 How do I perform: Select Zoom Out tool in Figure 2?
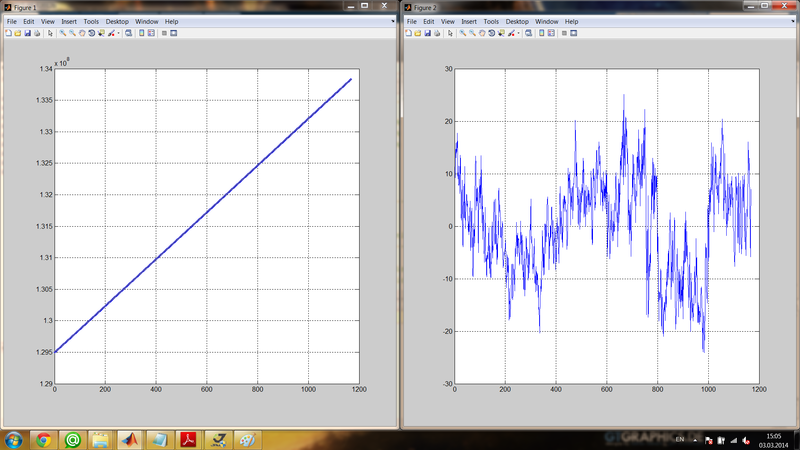(472, 33)
